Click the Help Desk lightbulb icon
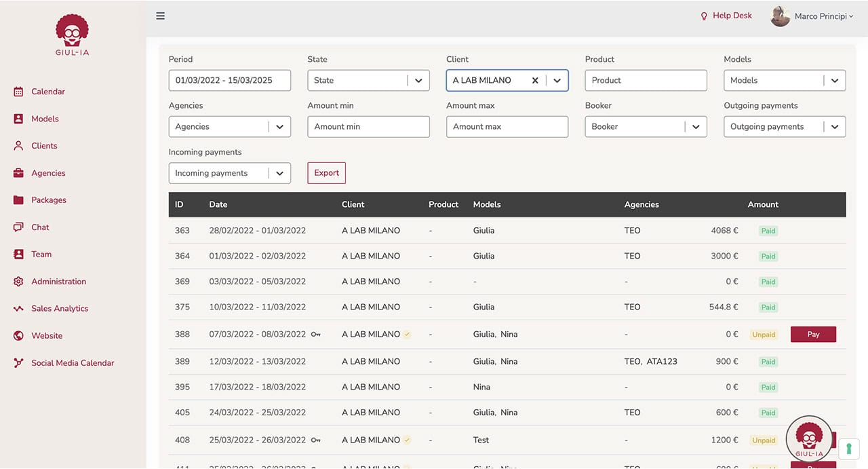The image size is (868, 469). coord(704,16)
